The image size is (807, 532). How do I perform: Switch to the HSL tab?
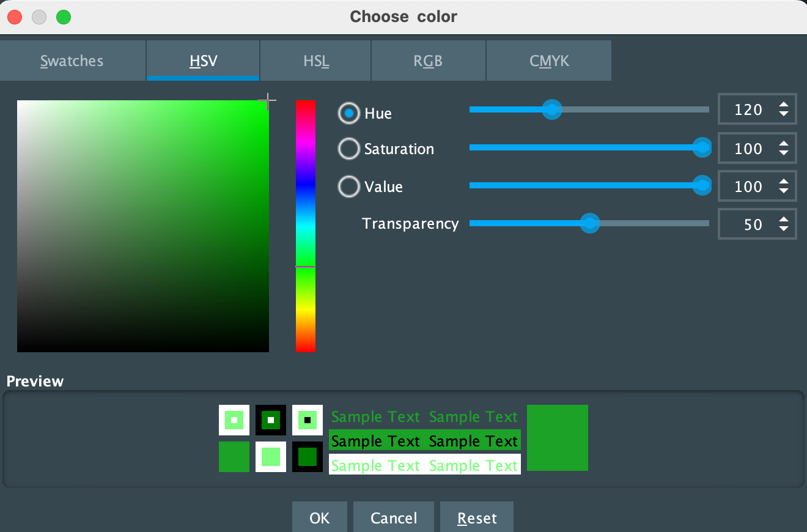(315, 61)
